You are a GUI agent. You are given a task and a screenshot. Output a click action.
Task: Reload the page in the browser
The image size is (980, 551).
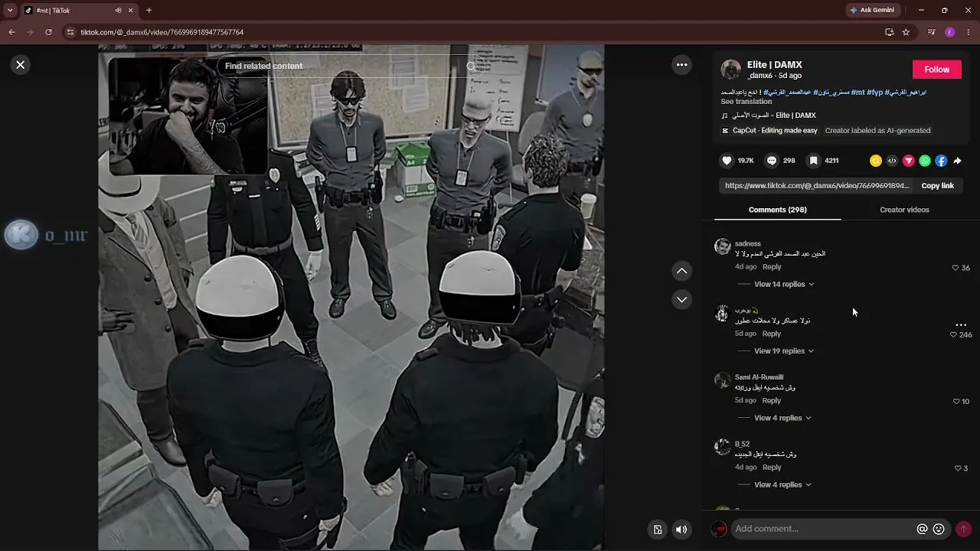[48, 32]
